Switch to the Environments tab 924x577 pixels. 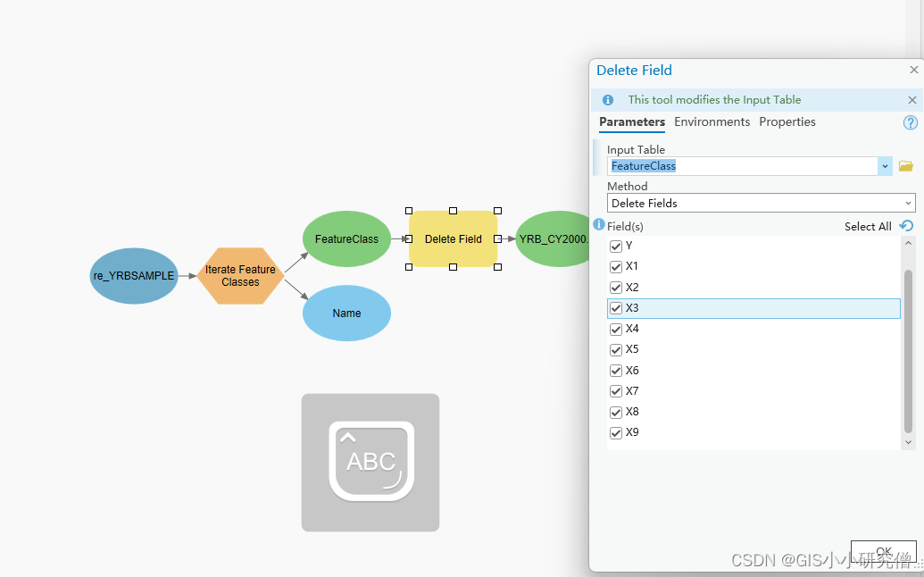tap(712, 122)
